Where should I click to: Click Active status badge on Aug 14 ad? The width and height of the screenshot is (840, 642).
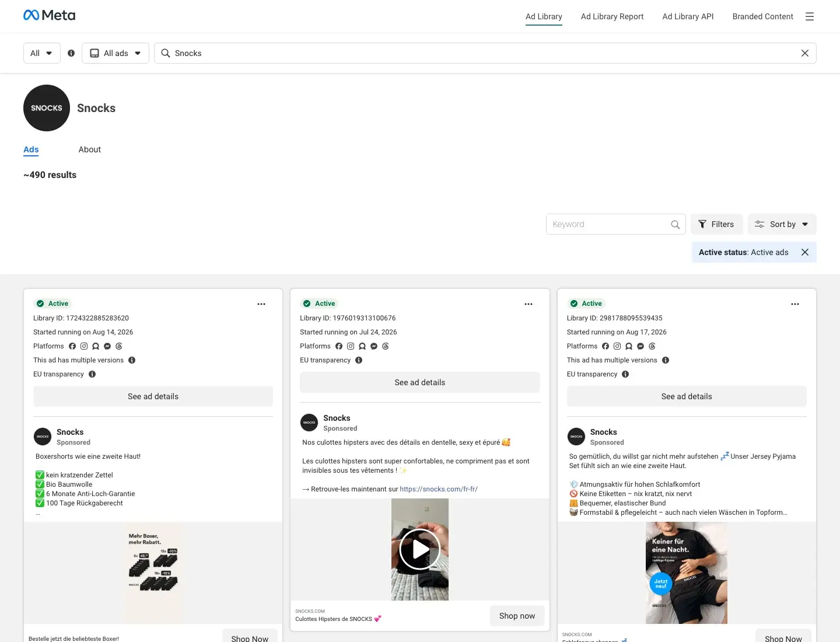(52, 303)
